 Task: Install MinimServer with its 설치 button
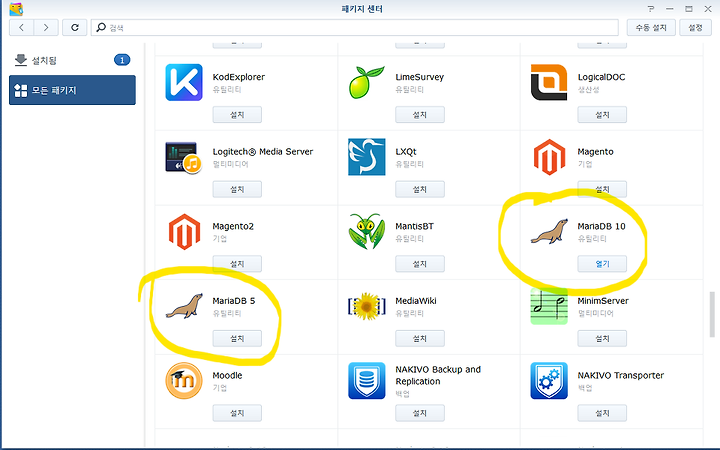point(602,338)
